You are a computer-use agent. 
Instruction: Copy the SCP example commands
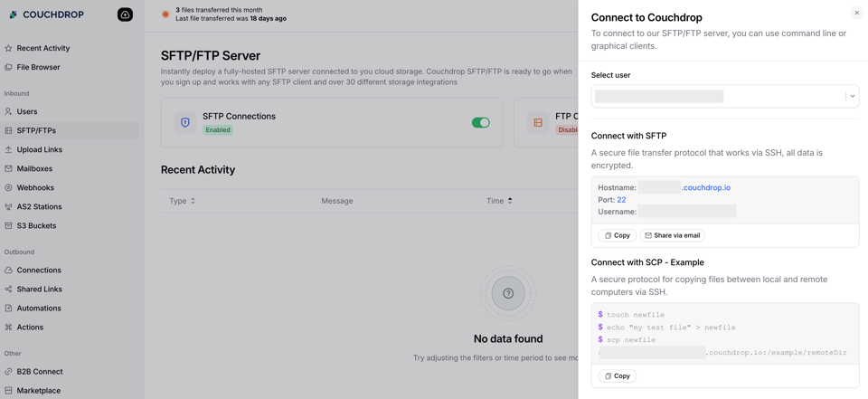(x=618, y=376)
